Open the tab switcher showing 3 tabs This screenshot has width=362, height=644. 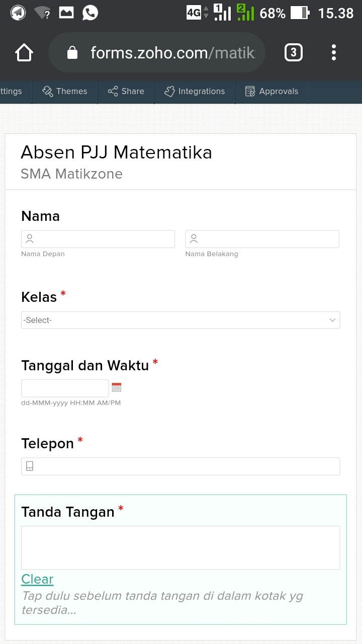[x=294, y=52]
